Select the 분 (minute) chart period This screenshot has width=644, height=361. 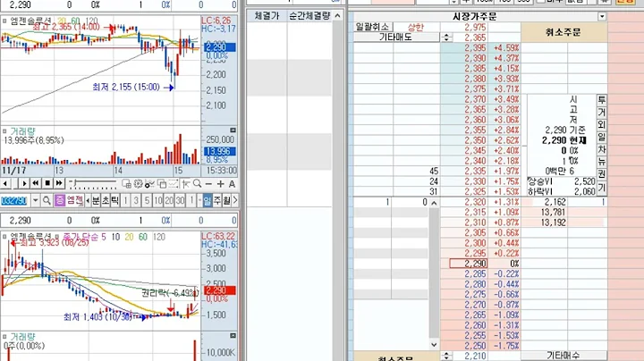tap(96, 200)
